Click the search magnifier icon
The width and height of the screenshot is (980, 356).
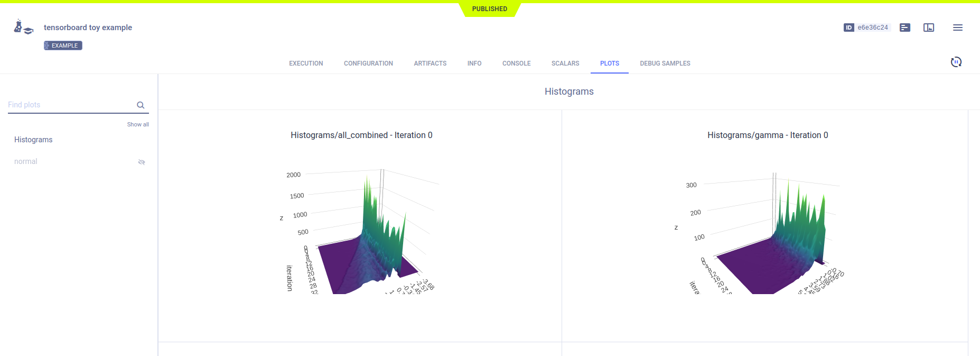pos(141,105)
